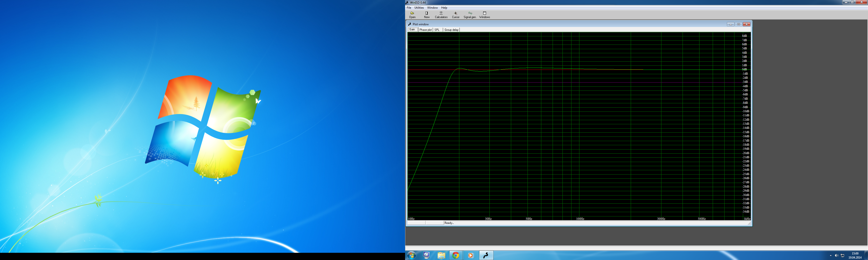Open the volume control in the tray

836,256
